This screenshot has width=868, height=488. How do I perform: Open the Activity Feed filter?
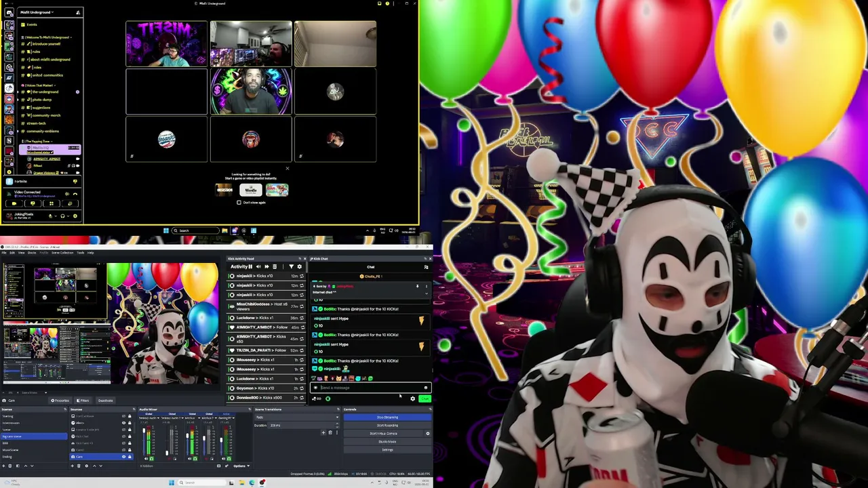pos(292,266)
